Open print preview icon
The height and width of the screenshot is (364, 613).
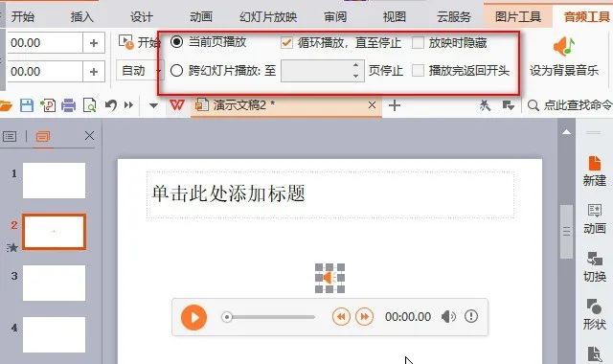point(89,105)
